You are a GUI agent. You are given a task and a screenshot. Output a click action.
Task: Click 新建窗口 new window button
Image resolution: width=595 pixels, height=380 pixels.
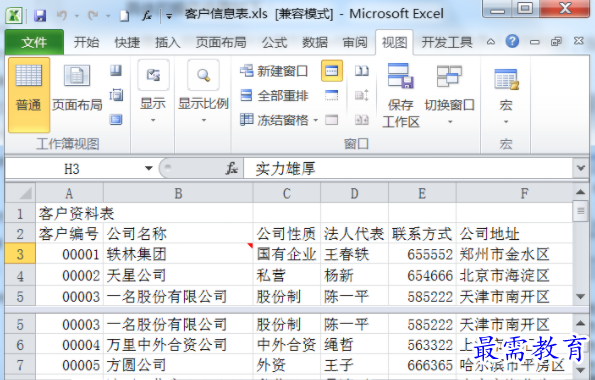tap(274, 71)
